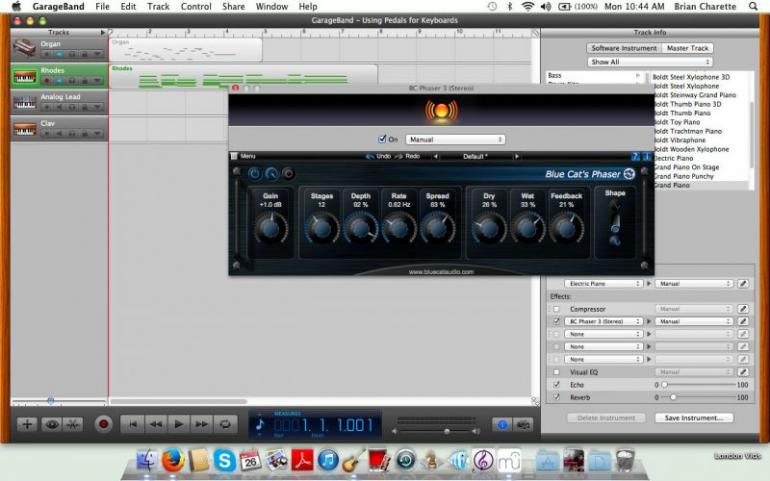
Task: Uncheck the BC Phaser 3 effect checkbox
Action: [x=556, y=321]
